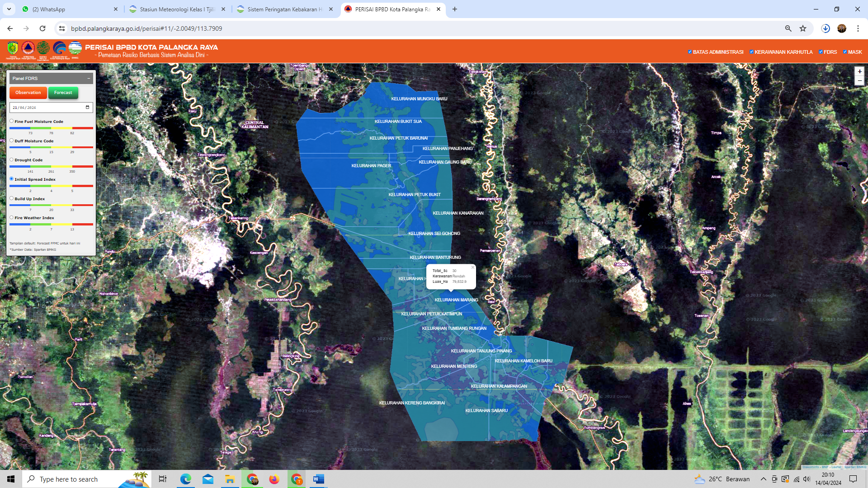Open the date picker calendar icon

pyautogui.click(x=87, y=108)
